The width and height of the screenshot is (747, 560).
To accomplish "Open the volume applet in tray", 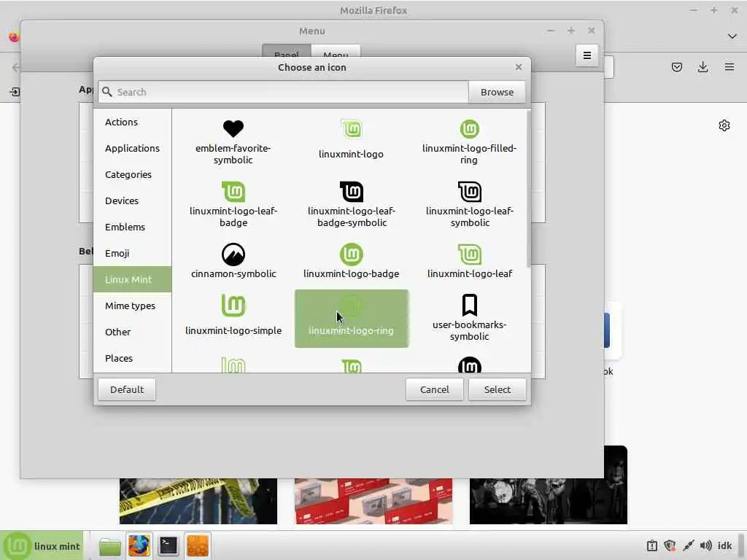I will click(x=706, y=545).
